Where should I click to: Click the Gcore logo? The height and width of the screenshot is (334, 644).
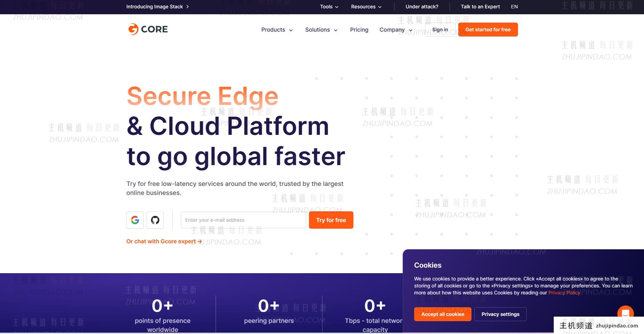point(148,29)
